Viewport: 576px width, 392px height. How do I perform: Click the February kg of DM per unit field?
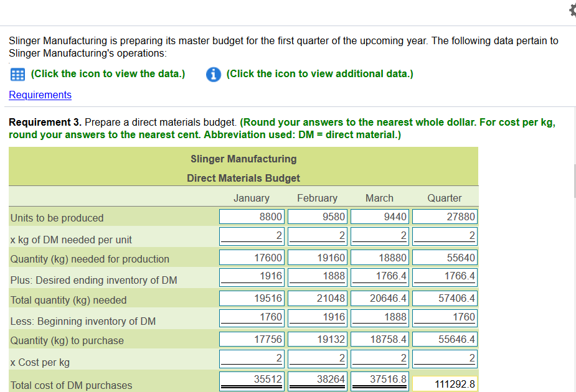click(317, 236)
